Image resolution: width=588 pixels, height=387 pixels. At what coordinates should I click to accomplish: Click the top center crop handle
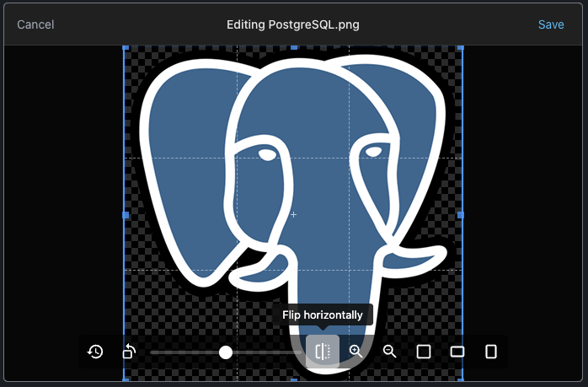pos(294,48)
